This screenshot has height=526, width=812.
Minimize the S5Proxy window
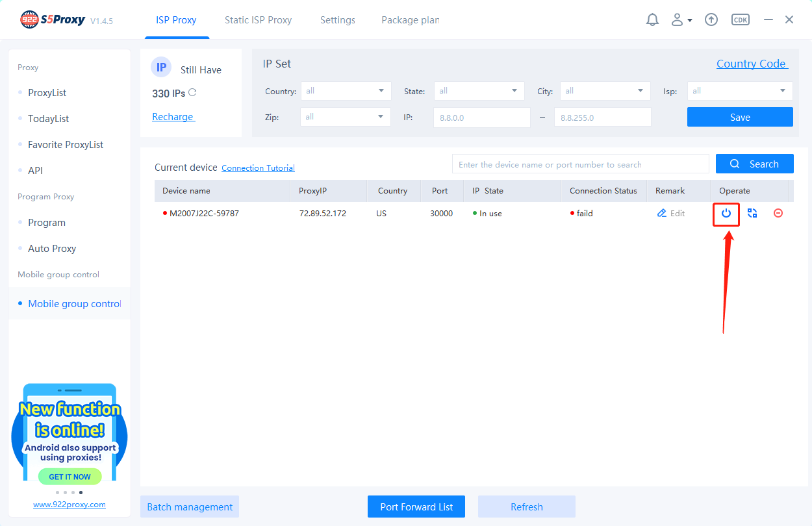coord(768,20)
